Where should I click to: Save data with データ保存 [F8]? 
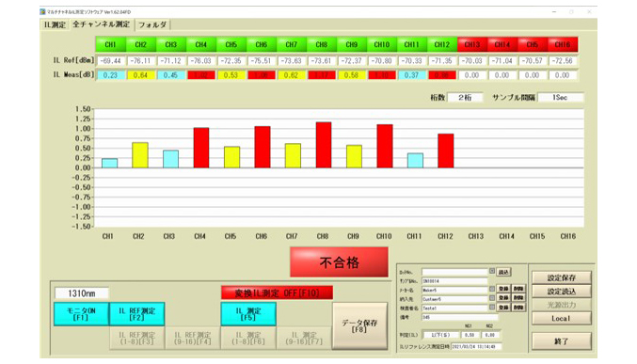pos(359,325)
